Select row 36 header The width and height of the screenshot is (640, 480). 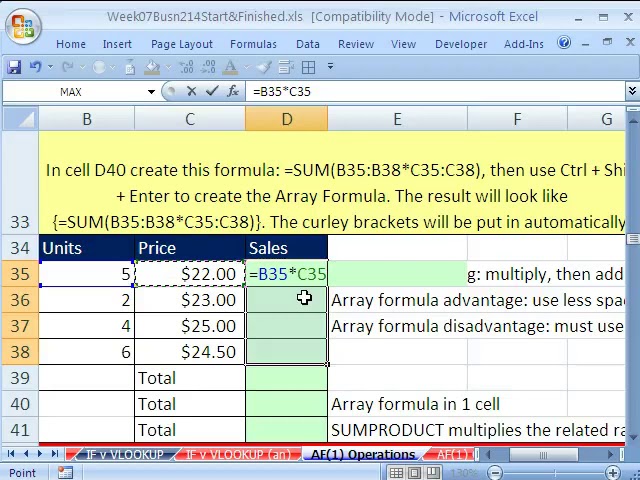click(x=20, y=300)
